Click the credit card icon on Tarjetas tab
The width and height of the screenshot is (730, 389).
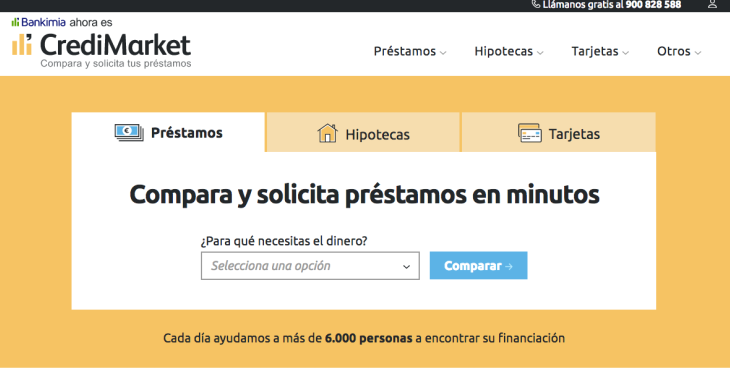pyautogui.click(x=530, y=133)
